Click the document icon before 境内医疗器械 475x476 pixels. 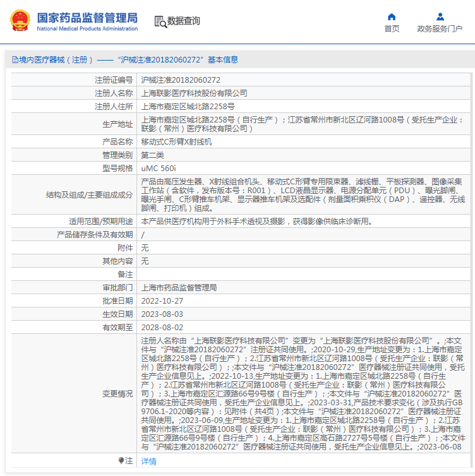(15, 60)
